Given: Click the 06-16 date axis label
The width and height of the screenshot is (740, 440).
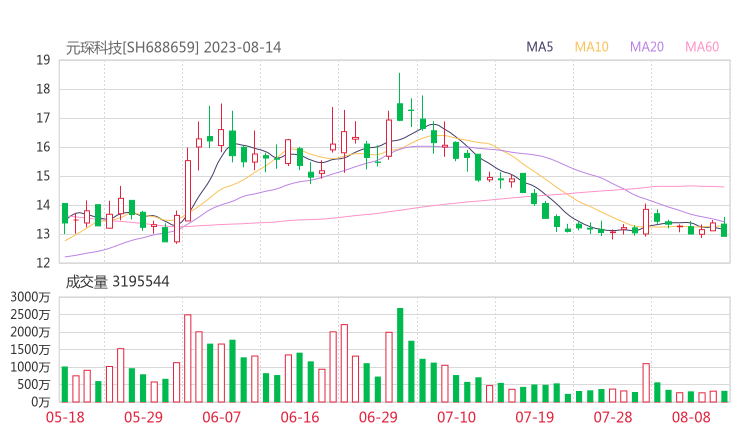Looking at the screenshot, I should click(300, 417).
